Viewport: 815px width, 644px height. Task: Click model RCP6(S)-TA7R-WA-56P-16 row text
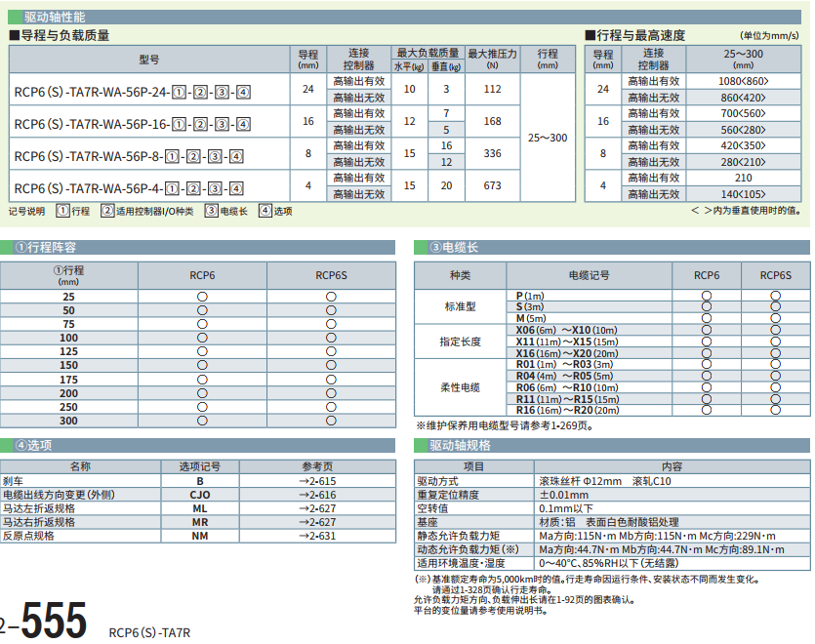tap(133, 125)
